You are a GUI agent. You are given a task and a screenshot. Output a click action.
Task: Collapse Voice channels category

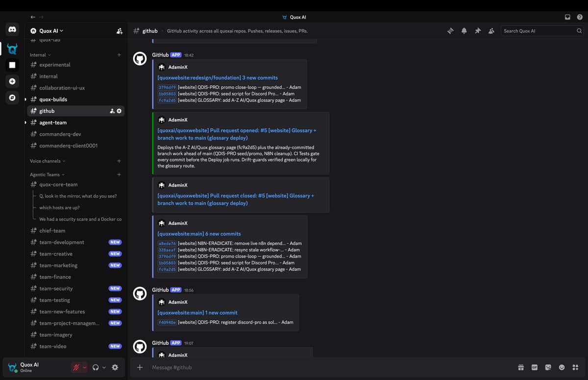(x=48, y=161)
